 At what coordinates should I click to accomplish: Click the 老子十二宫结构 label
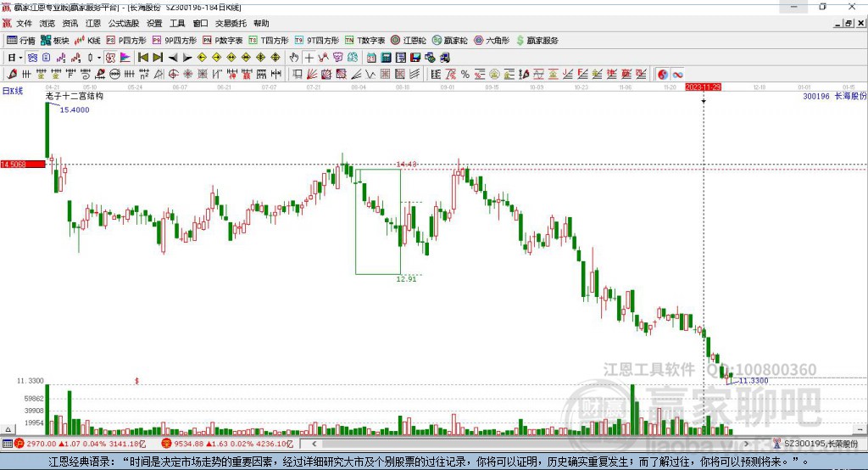tap(75, 96)
